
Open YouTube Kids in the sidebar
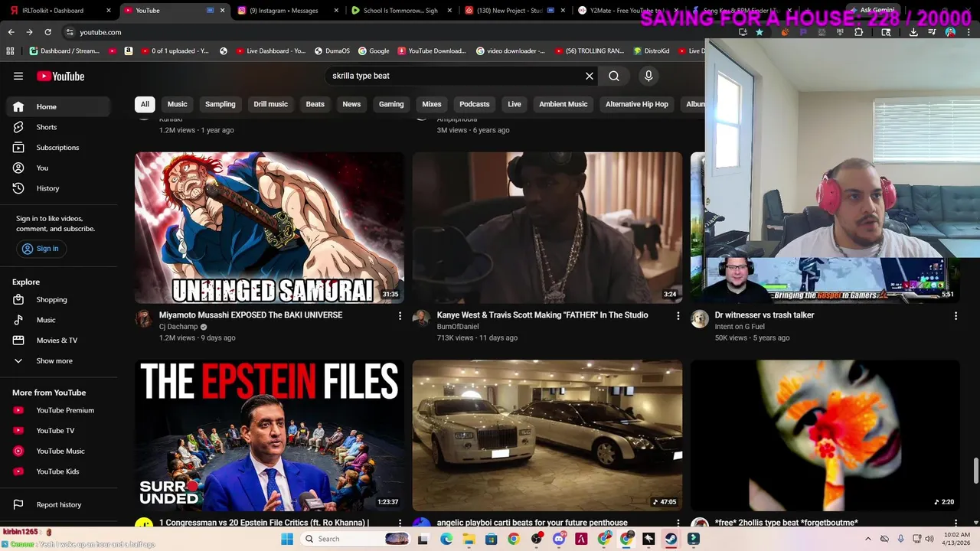click(59, 471)
